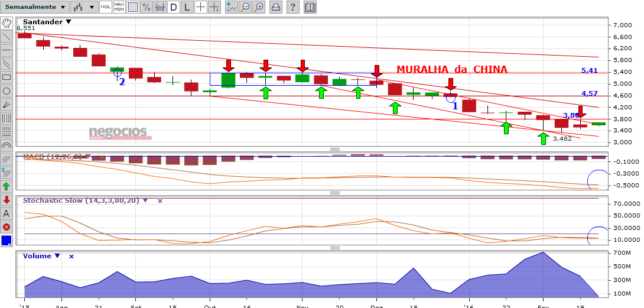This screenshot has height=308, width=644.
Task: Select the S speed lines tool
Action: click(6, 172)
